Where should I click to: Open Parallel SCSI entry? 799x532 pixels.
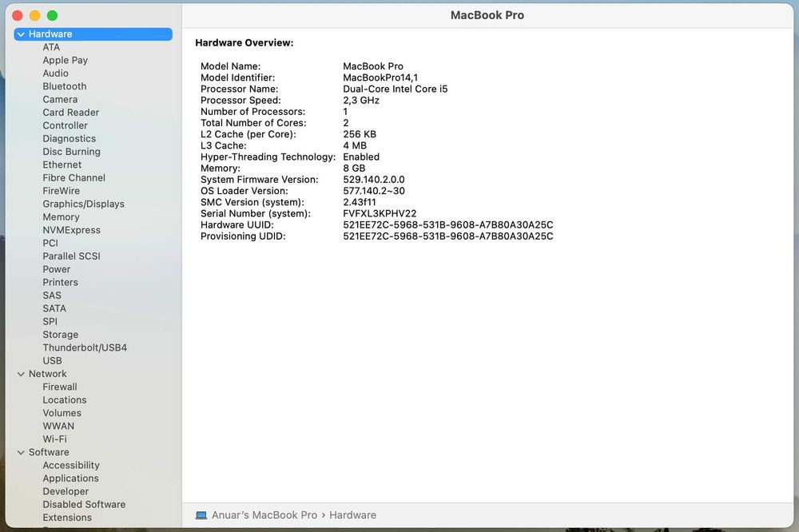click(71, 256)
